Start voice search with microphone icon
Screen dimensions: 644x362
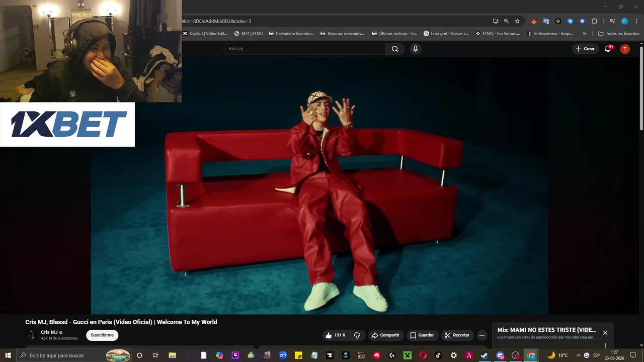[x=415, y=49]
